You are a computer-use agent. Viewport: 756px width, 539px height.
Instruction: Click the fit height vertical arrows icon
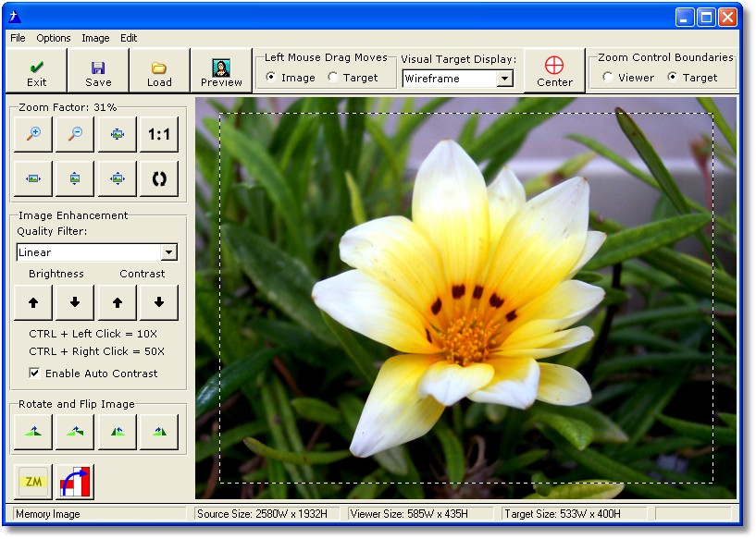click(x=75, y=178)
